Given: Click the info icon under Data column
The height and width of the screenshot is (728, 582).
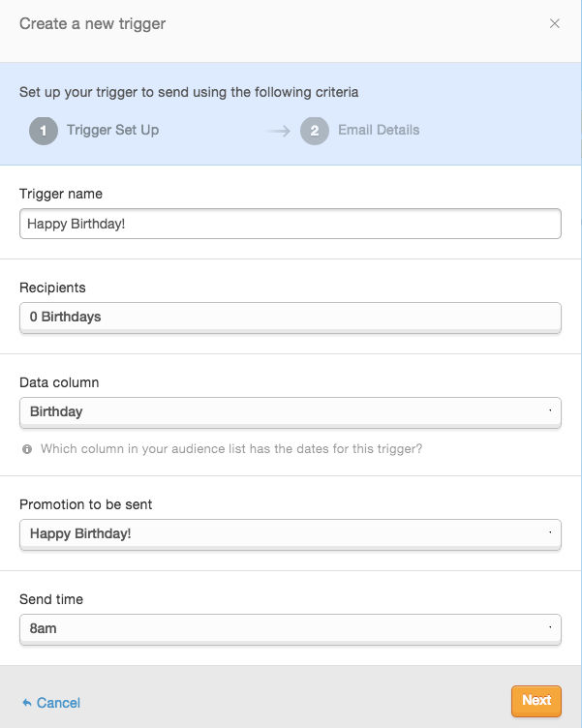Looking at the screenshot, I should coord(27,449).
